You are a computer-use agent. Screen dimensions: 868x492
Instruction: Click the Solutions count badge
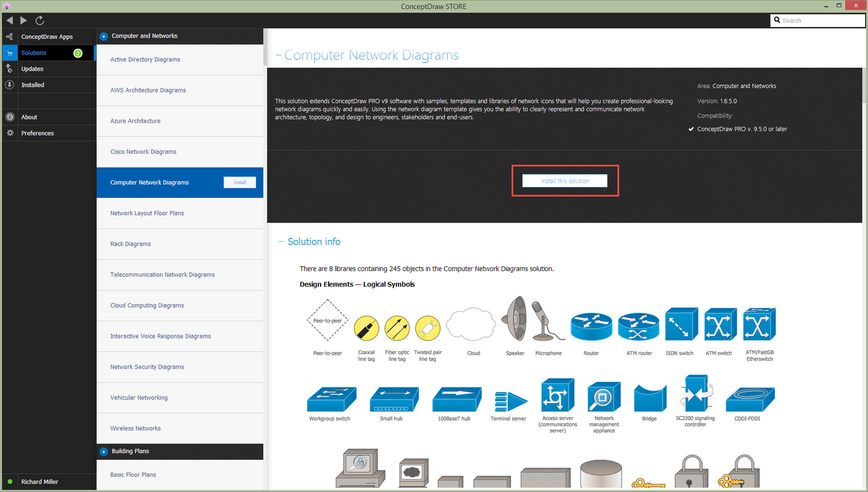tap(78, 53)
